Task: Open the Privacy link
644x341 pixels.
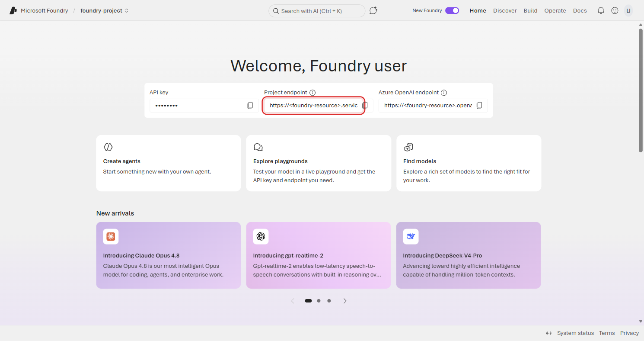Action: point(629,333)
